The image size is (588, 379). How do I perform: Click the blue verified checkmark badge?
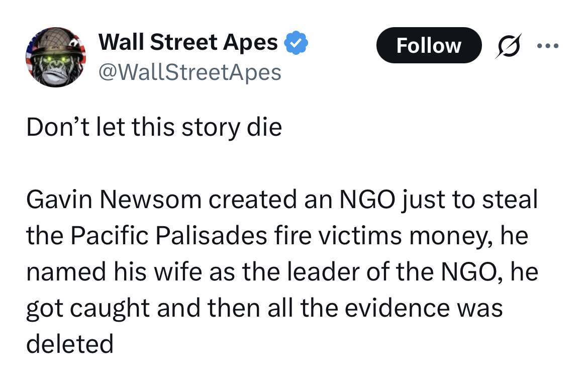[x=296, y=43]
